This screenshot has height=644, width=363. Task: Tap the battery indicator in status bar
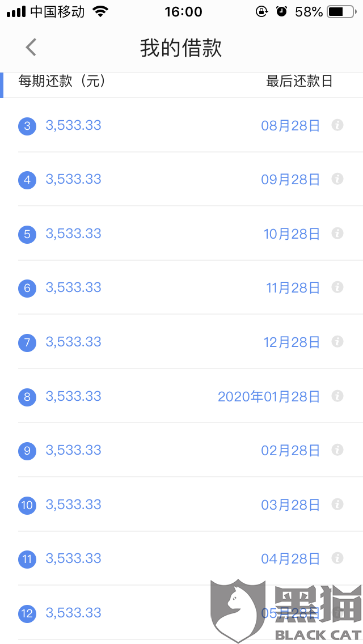pos(339,11)
